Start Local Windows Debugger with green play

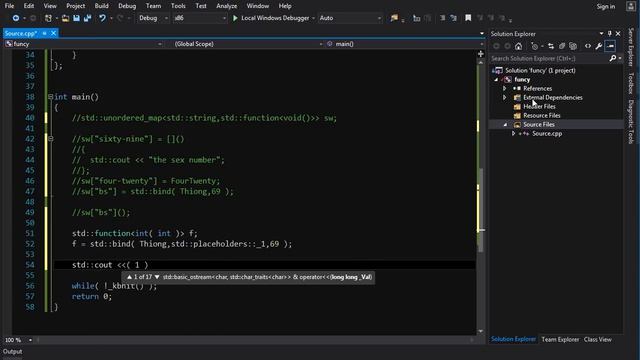[x=235, y=18]
